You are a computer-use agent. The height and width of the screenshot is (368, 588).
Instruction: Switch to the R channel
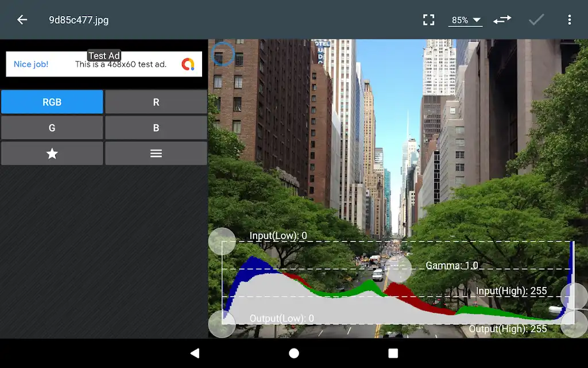point(156,102)
